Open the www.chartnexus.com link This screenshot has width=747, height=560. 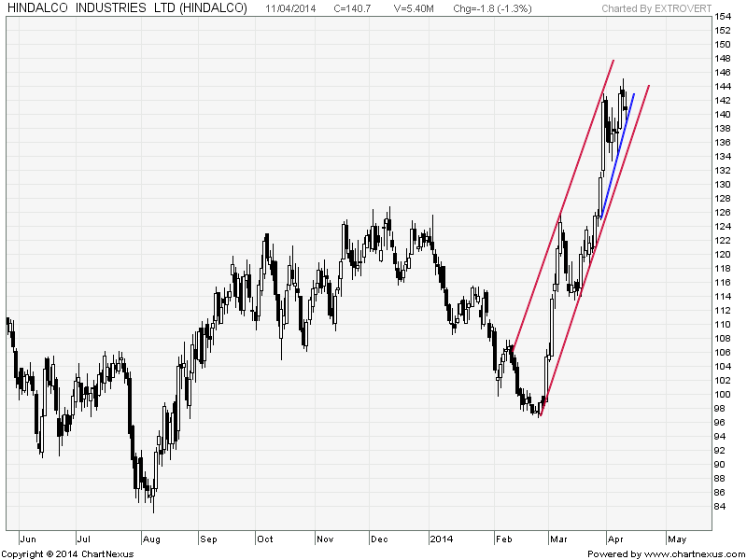[x=688, y=553]
